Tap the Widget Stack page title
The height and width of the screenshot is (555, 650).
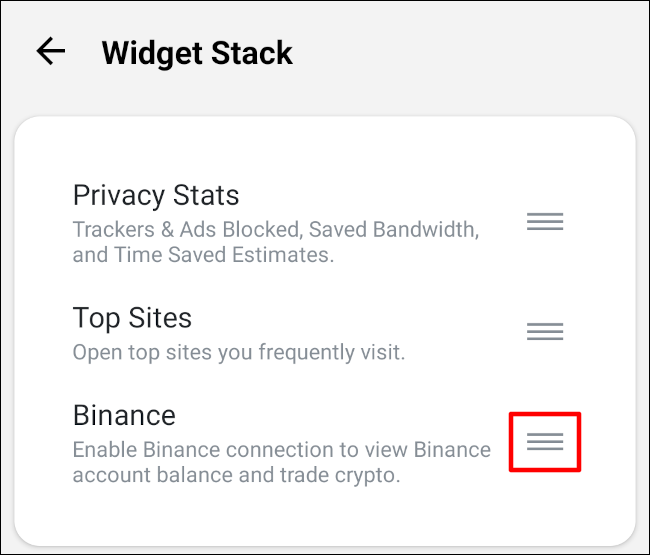click(x=197, y=53)
